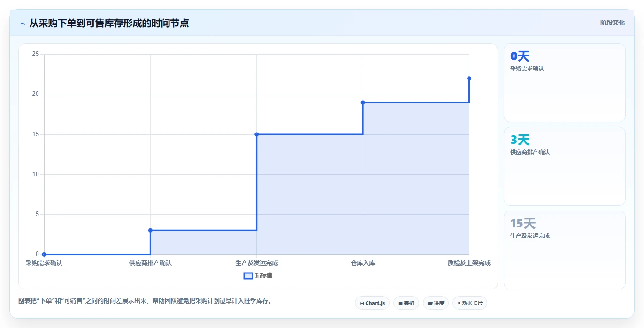Viewport: 644px width, 328px height.
Task: Click the y-axis value 10
Action: pos(35,174)
